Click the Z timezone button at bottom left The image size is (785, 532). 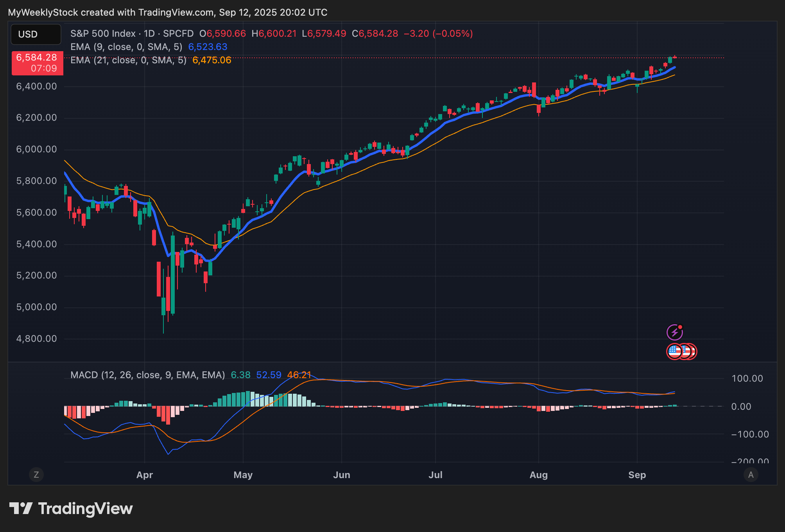(36, 475)
